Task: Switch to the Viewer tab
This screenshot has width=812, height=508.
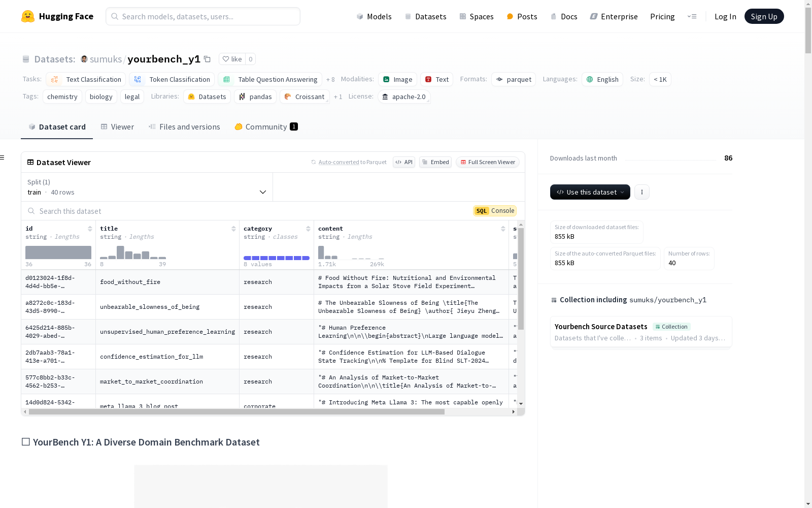Action: pyautogui.click(x=117, y=127)
